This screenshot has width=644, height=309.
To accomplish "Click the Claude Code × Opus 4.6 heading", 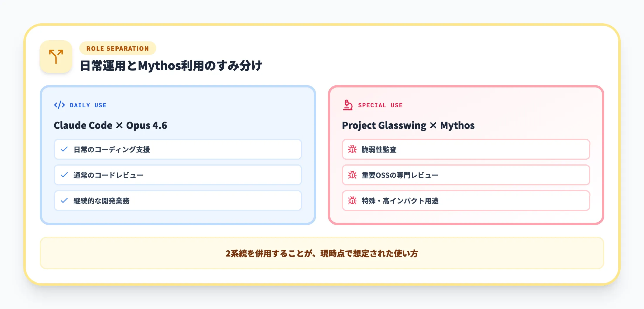I will pyautogui.click(x=110, y=125).
